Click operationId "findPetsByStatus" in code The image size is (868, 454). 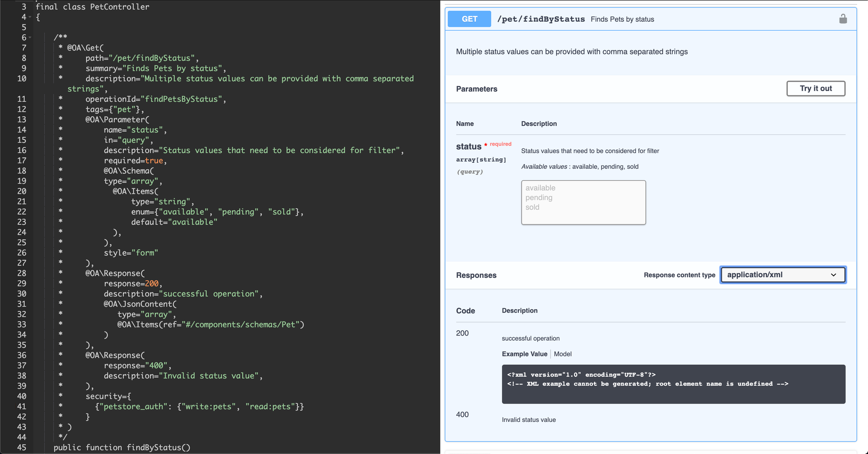[156, 99]
